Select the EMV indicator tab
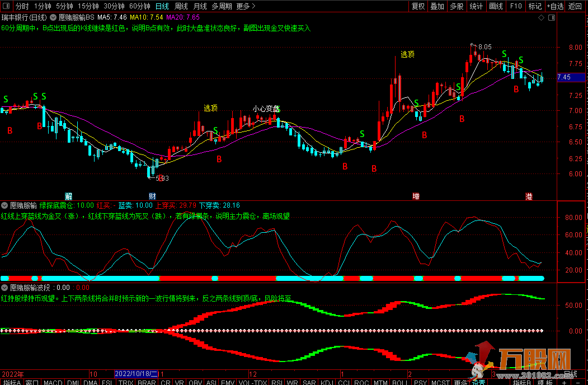588x385 pixels. coord(228,382)
